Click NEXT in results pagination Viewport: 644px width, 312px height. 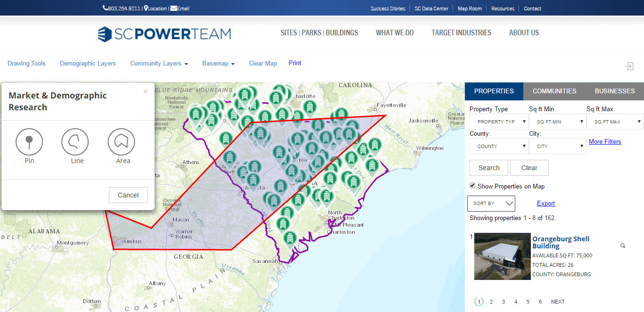pos(558,302)
